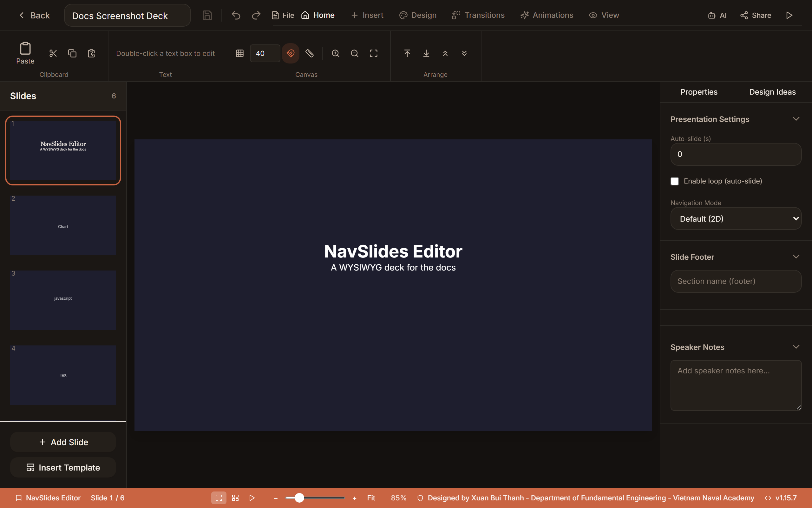Image resolution: width=812 pixels, height=508 pixels.
Task: Click the bring forward double-chevron up icon
Action: tap(445, 53)
